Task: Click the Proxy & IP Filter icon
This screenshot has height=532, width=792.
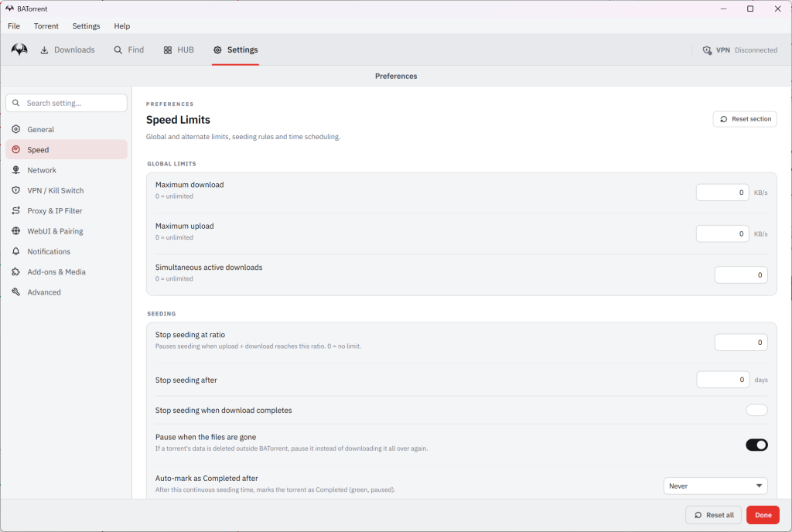Action: point(16,210)
